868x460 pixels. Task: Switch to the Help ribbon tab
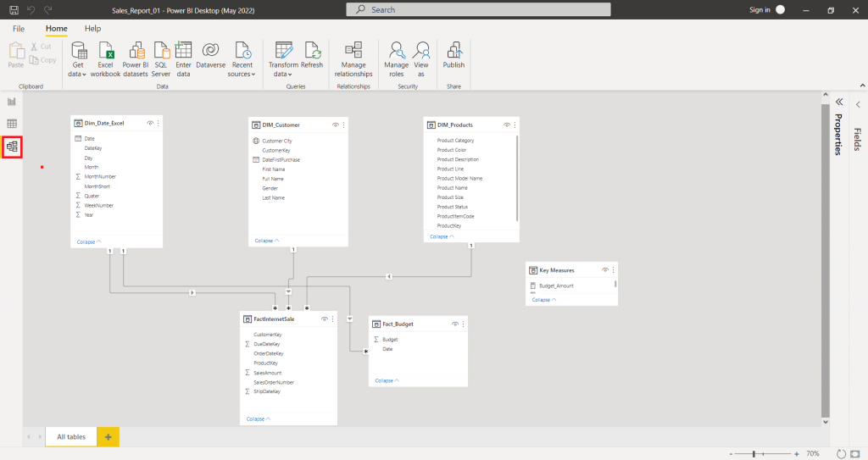coord(92,28)
